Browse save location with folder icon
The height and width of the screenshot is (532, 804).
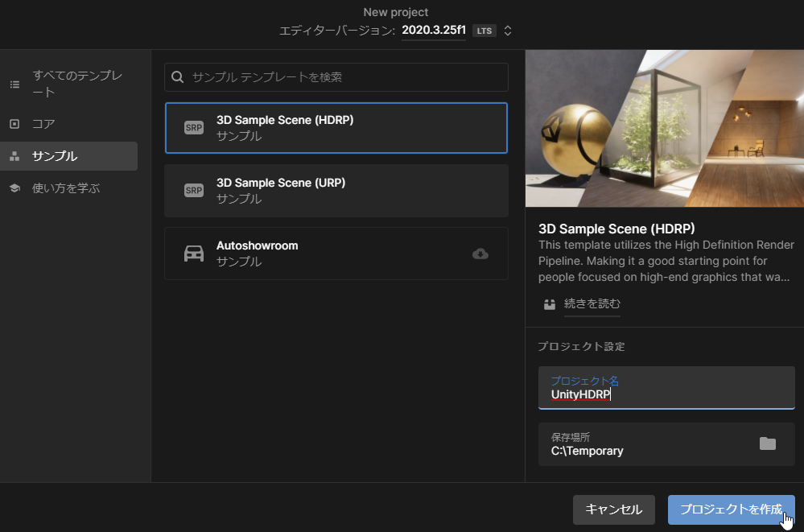(768, 443)
